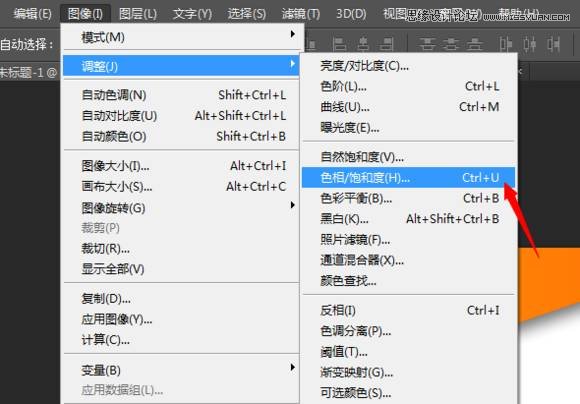Click the Distribute Vertical Centers icon
Image resolution: width=580 pixels, height=404 pixels.
point(451,44)
